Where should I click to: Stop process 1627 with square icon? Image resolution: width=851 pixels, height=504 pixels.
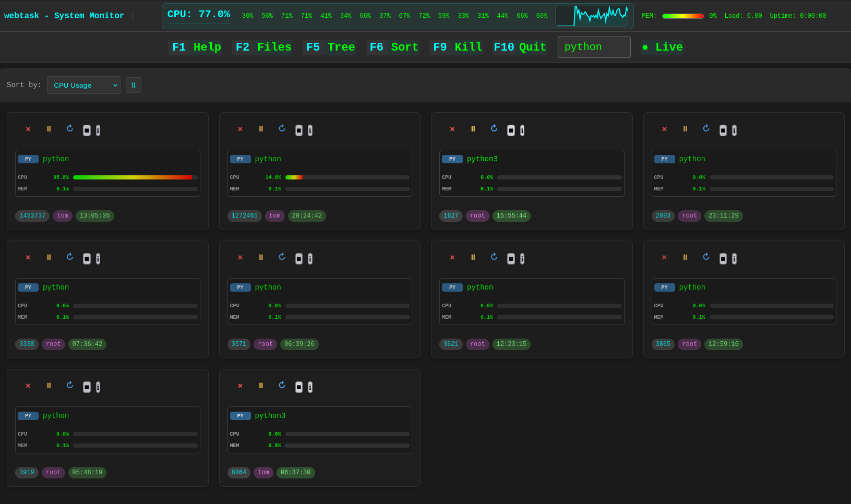511,130
